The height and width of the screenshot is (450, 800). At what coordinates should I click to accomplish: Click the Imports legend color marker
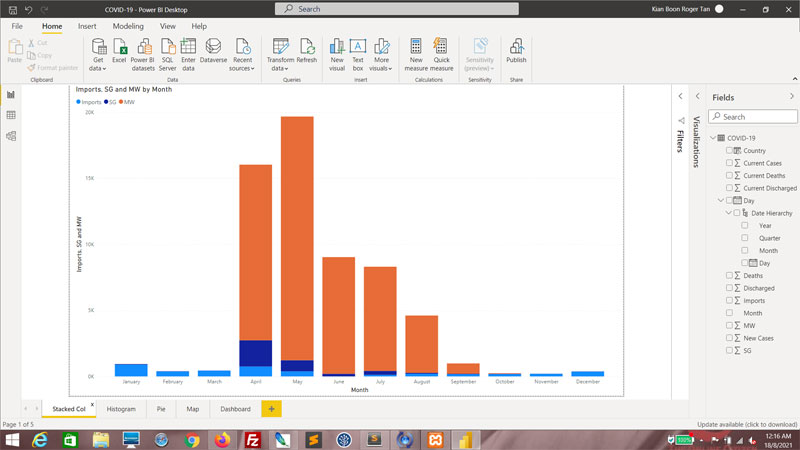pos(78,102)
